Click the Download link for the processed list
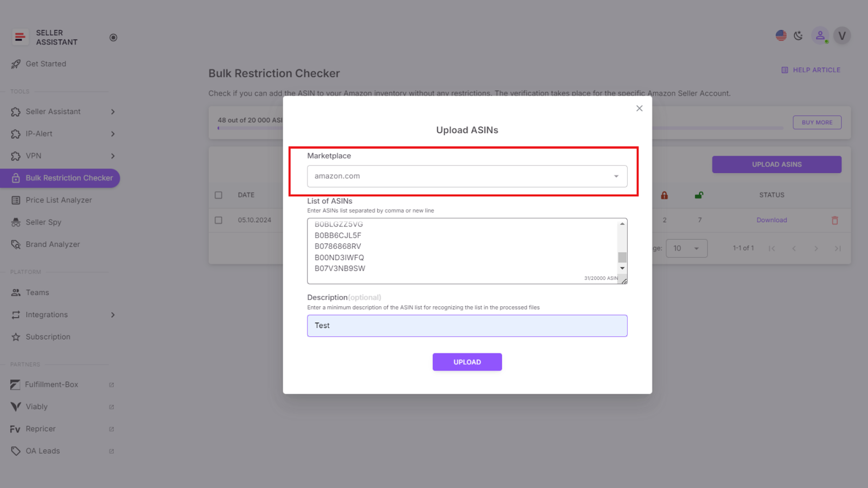Screen dimensions: 868x488 pyautogui.click(x=771, y=220)
